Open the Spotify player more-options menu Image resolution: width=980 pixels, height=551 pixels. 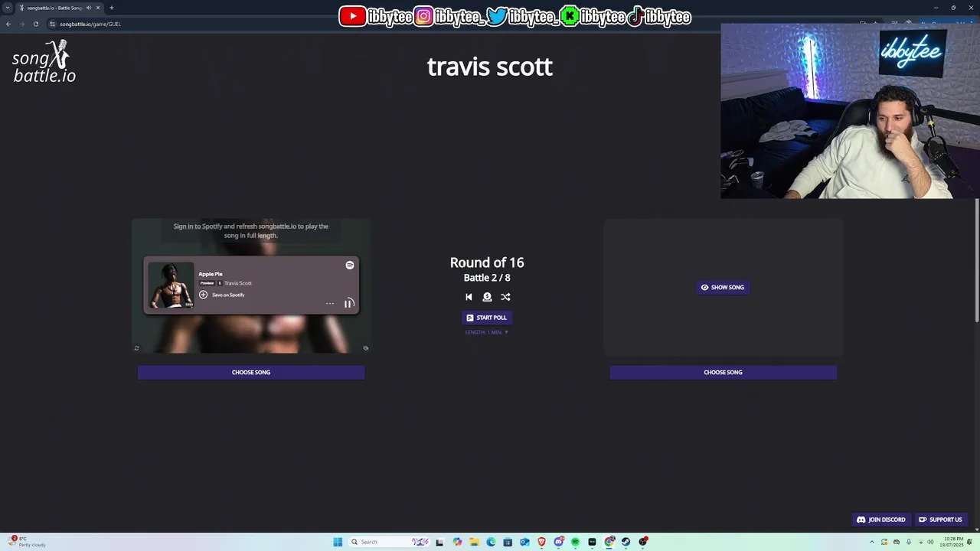click(x=330, y=303)
